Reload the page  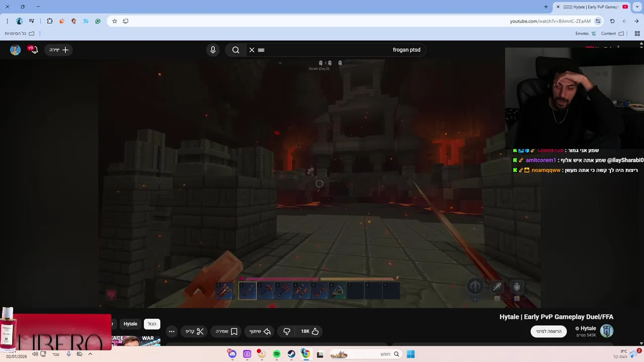click(x=612, y=21)
